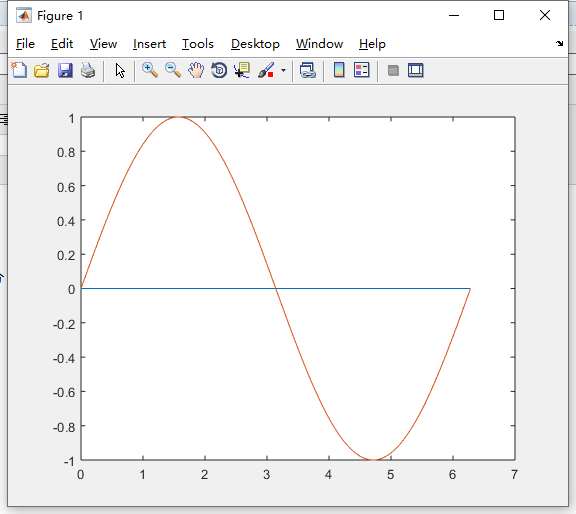
Task: Maximize the Figure 1 window
Action: point(498,15)
